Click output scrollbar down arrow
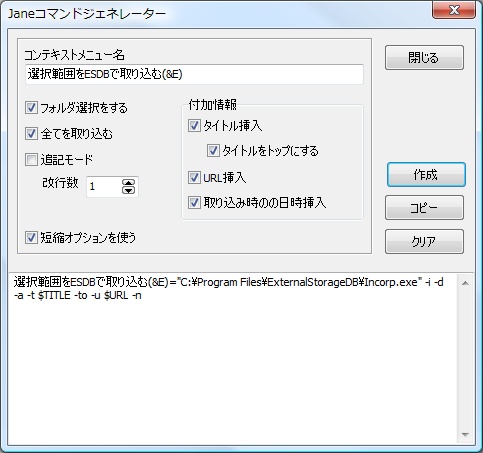Image resolution: width=483 pixels, height=453 pixels. (465, 435)
